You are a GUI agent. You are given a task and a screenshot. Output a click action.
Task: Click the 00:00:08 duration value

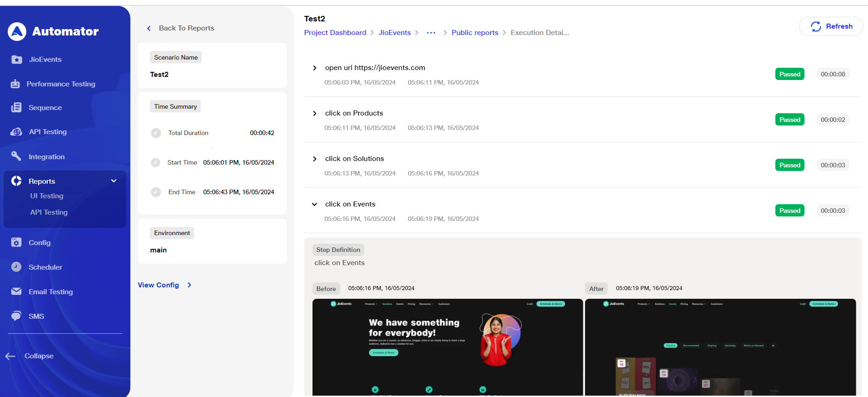point(833,74)
